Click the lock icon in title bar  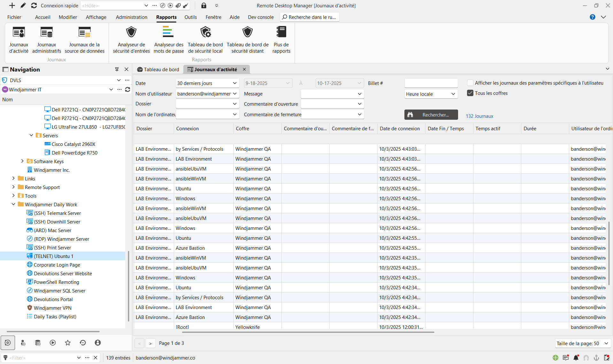point(204,5)
